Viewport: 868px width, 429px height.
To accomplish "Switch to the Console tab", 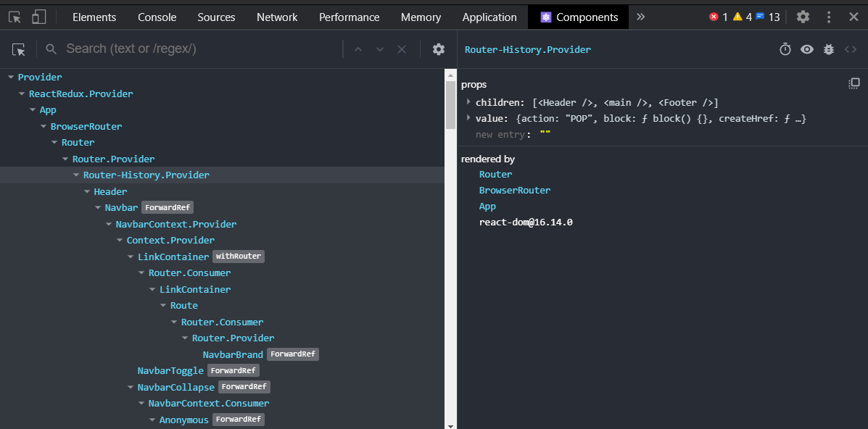I will (x=157, y=17).
